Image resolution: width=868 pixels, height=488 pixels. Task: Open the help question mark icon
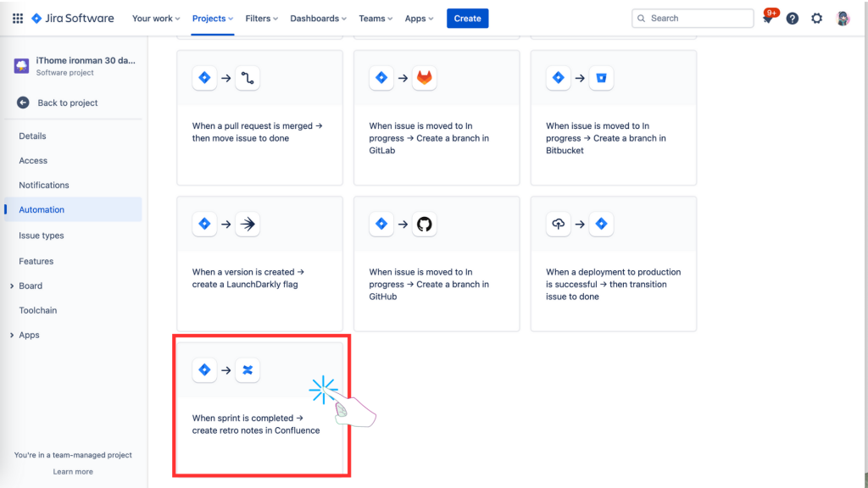coord(793,19)
